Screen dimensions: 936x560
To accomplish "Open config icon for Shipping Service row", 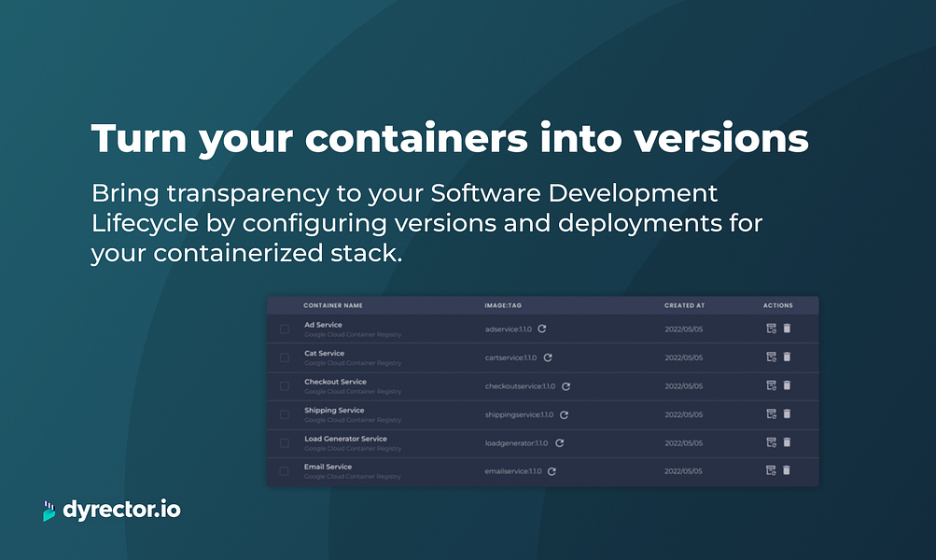I will click(x=771, y=413).
